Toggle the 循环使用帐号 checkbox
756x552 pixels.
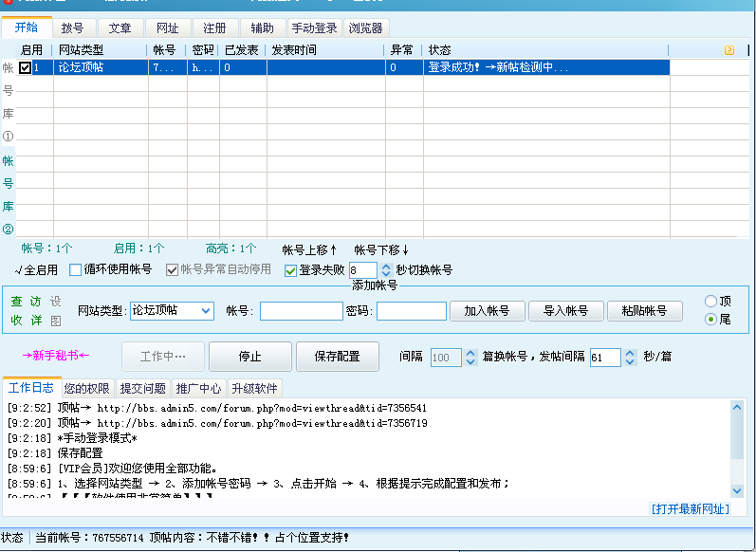click(x=76, y=270)
